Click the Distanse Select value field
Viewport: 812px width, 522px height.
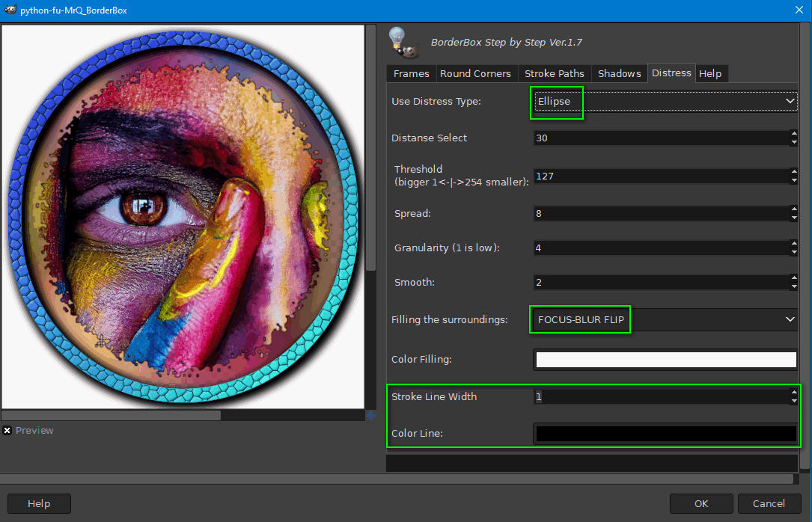[662, 138]
